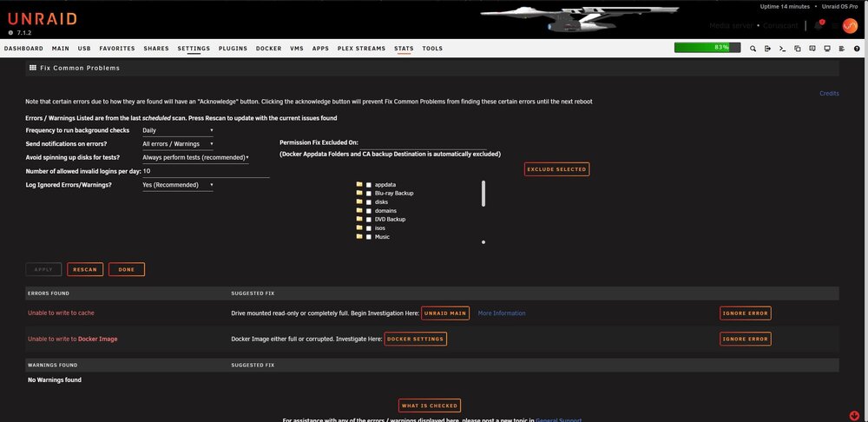Screen dimensions: 868x422
Task: Click the Rescan button
Action: [x=85, y=270]
